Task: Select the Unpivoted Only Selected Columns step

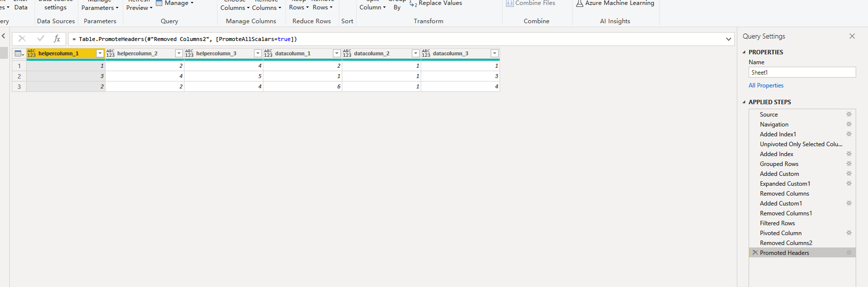Action: coord(802,144)
